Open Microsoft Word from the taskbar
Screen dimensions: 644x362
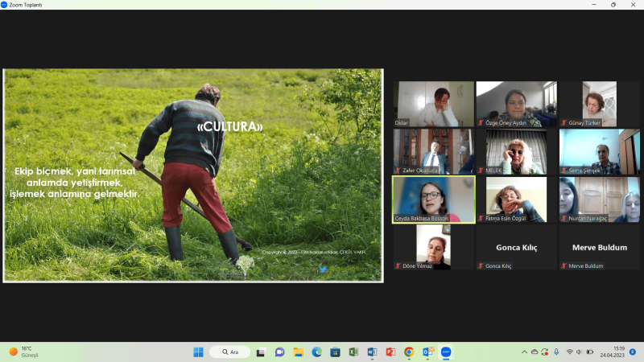[372, 352]
